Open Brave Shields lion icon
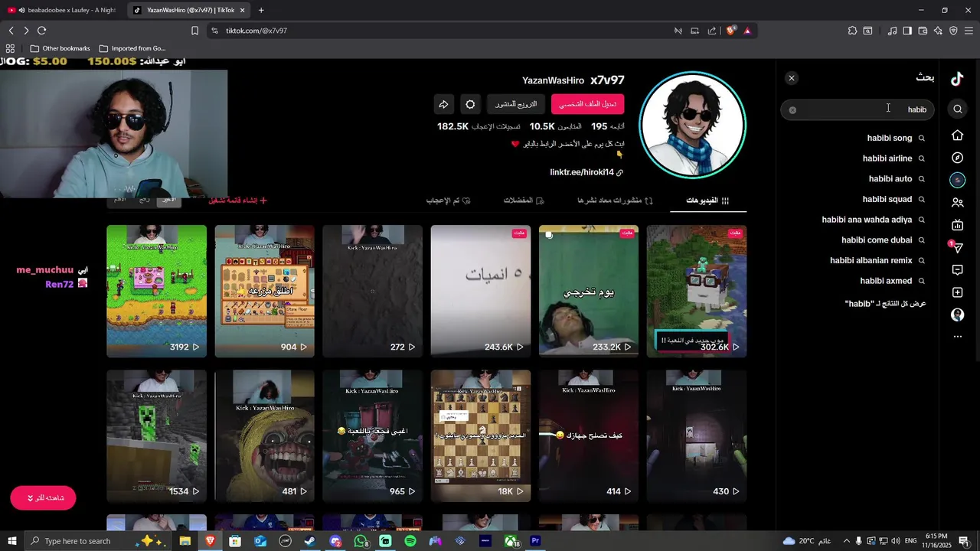The width and height of the screenshot is (980, 551). (x=731, y=31)
